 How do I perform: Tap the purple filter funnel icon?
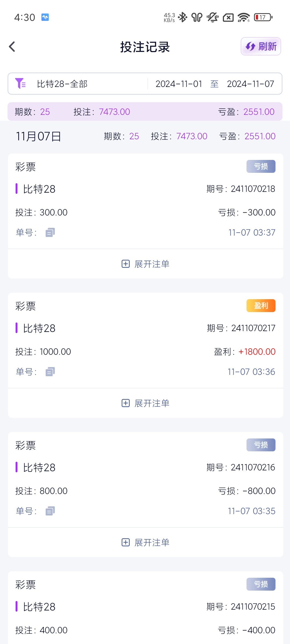click(x=20, y=83)
